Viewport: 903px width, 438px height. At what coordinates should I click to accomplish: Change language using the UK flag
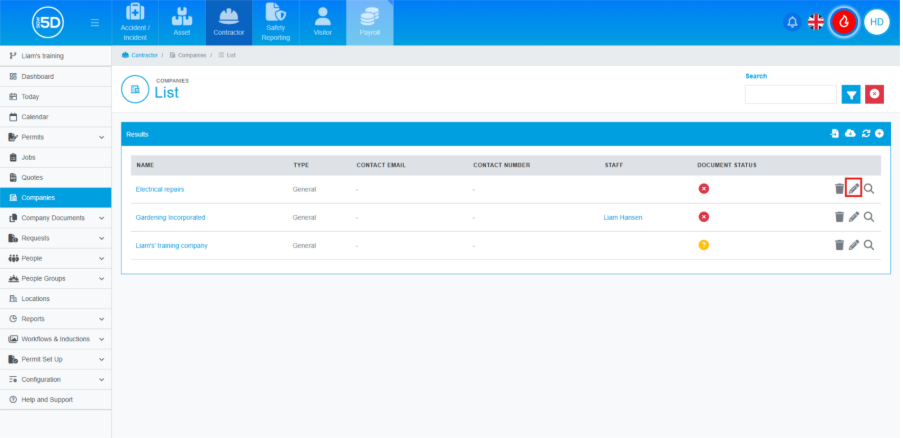tap(816, 22)
